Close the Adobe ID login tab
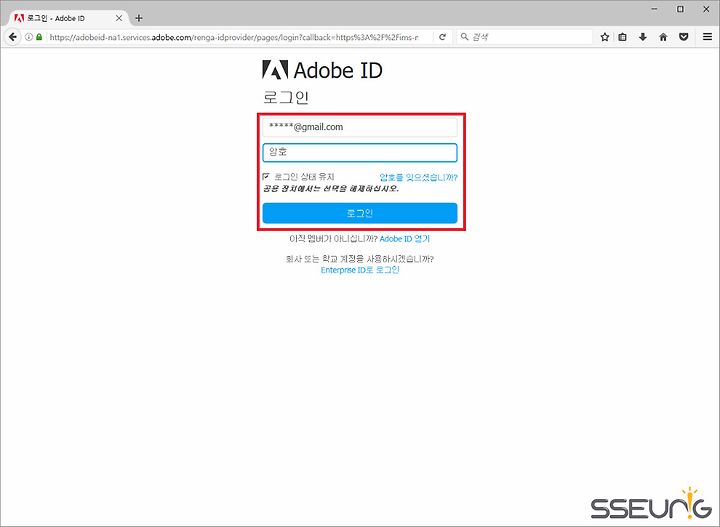 pyautogui.click(x=118, y=18)
